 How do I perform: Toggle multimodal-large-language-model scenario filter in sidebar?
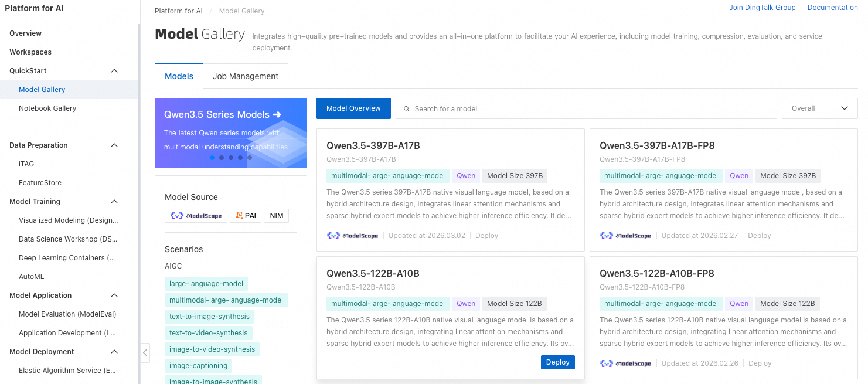click(226, 300)
